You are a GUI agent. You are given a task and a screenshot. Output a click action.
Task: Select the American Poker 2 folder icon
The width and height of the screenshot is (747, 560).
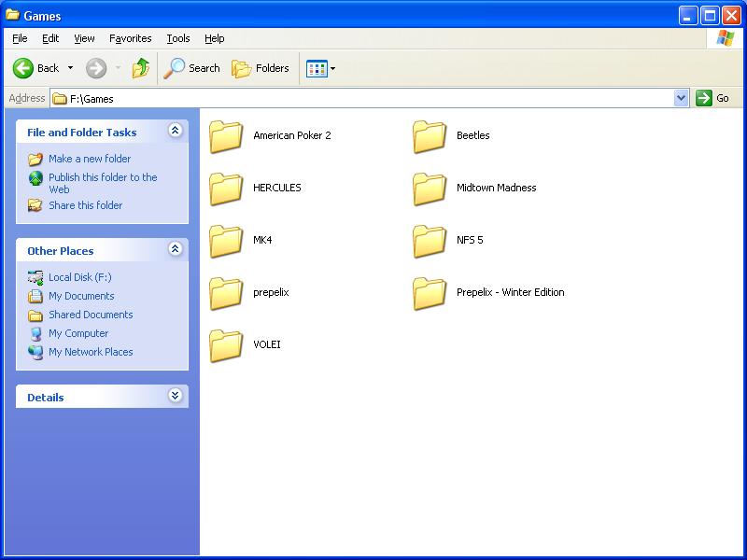point(226,136)
